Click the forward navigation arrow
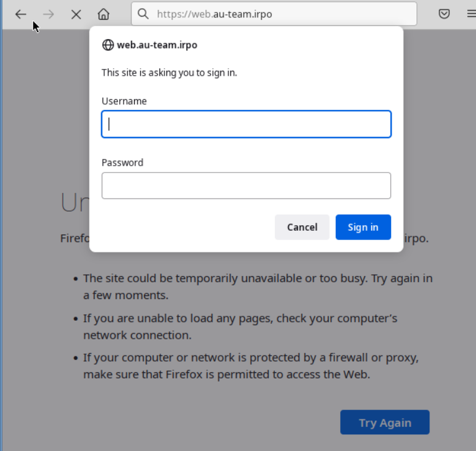The height and width of the screenshot is (451, 476). pyautogui.click(x=48, y=14)
